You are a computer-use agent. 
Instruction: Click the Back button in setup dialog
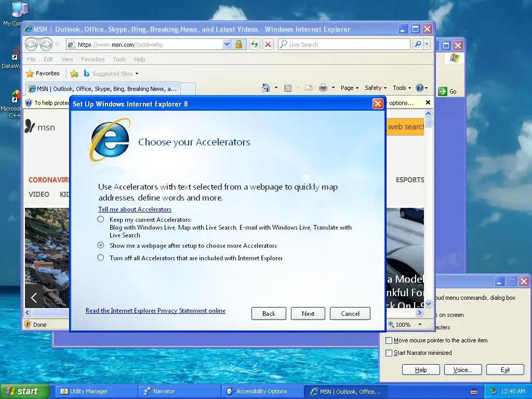coord(269,313)
